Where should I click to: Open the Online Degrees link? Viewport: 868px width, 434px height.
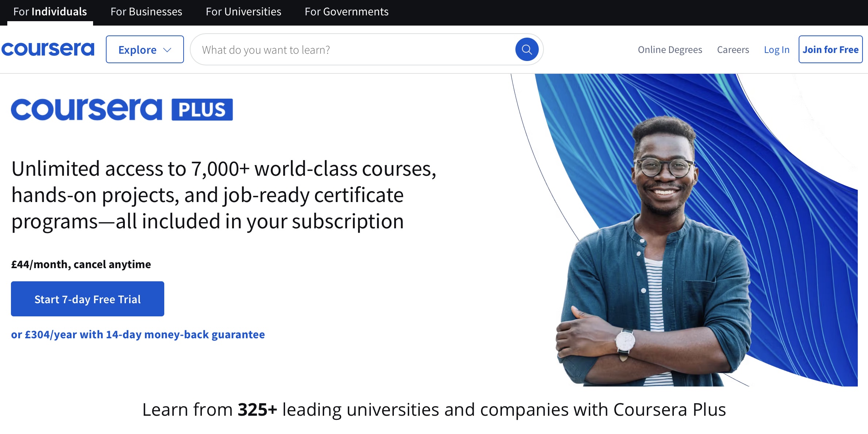point(670,49)
